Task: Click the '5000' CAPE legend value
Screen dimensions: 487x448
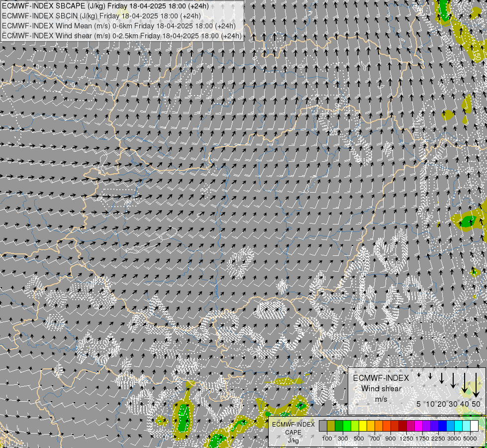Action: point(470,439)
